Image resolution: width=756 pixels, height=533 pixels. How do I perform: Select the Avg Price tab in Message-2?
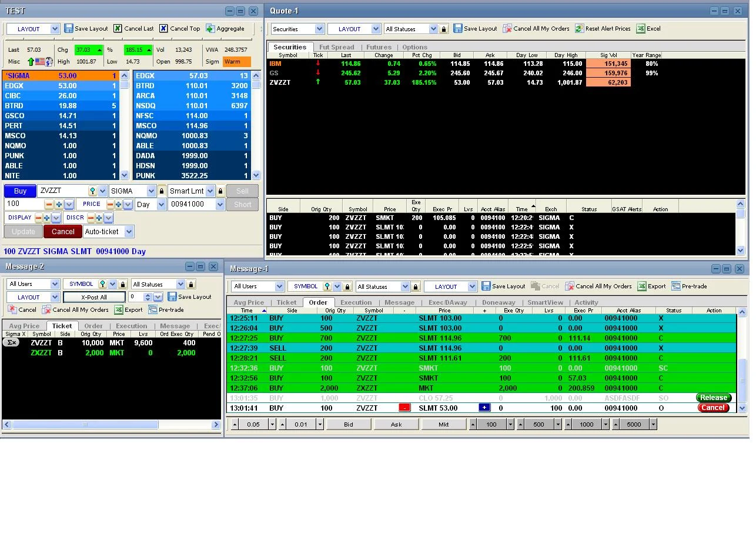click(x=24, y=326)
